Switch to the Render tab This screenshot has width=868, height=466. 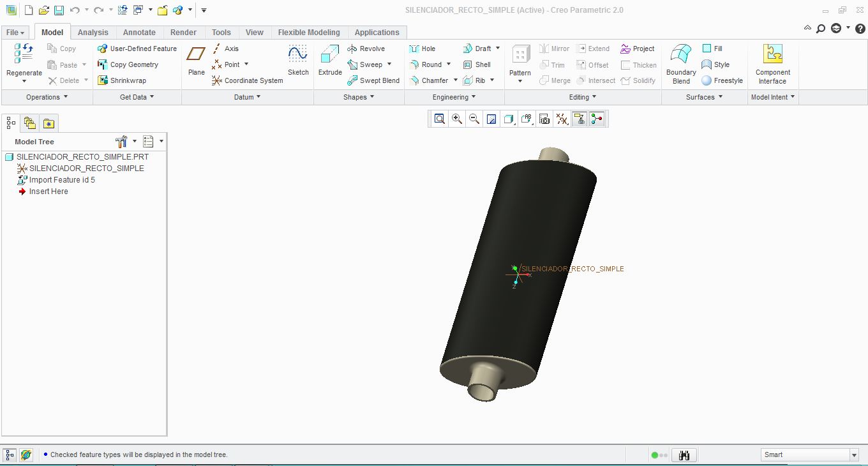click(184, 33)
